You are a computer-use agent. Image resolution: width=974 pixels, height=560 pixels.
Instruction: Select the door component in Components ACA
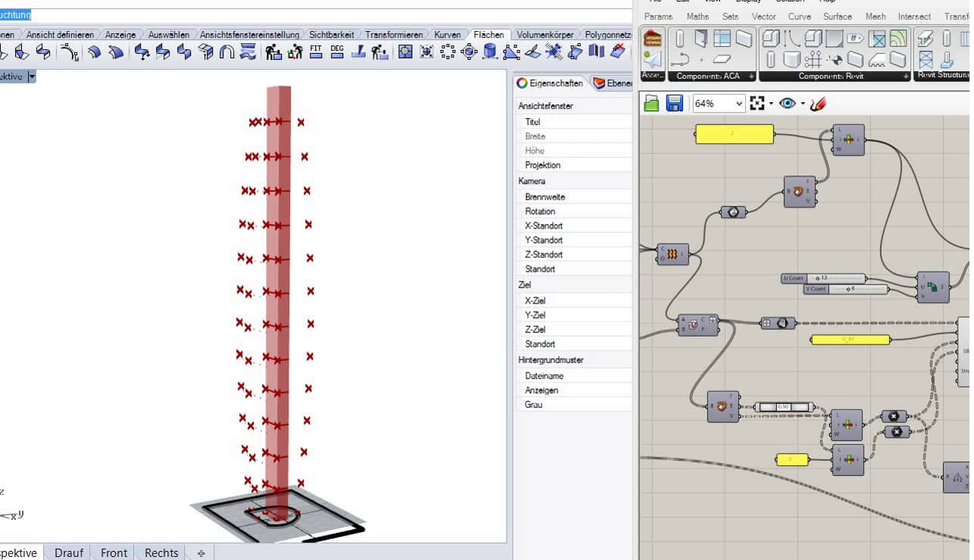click(x=701, y=38)
